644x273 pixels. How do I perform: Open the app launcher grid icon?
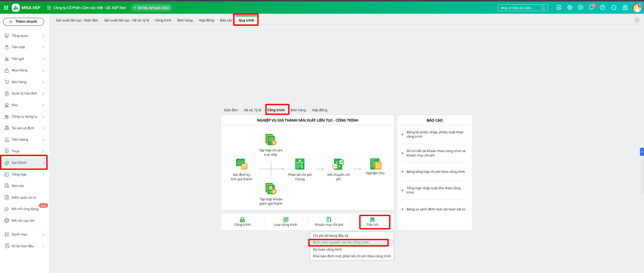click(x=6, y=8)
